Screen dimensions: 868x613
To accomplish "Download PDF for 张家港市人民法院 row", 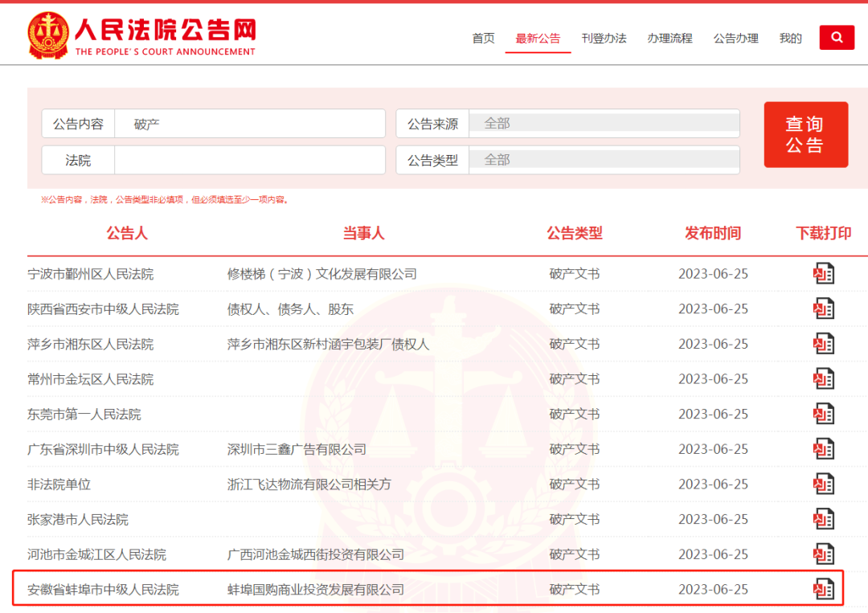I will [823, 519].
